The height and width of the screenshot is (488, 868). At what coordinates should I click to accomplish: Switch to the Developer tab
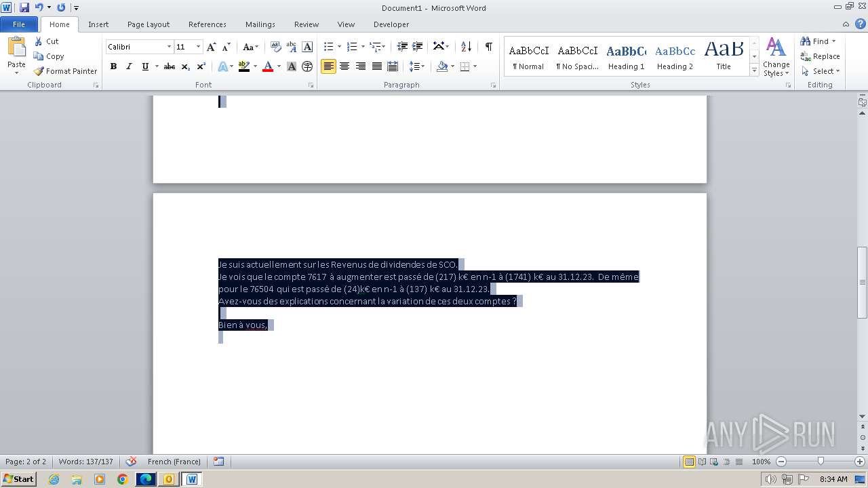(391, 24)
